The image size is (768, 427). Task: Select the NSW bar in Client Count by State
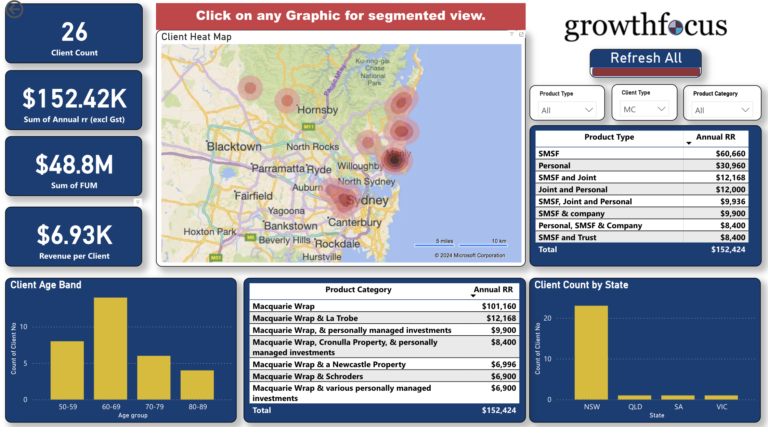(591, 351)
